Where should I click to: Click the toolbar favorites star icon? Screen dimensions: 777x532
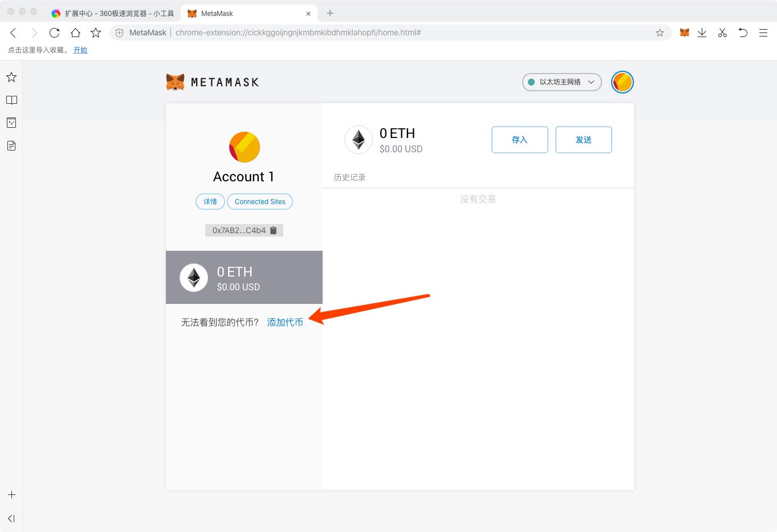pos(96,33)
